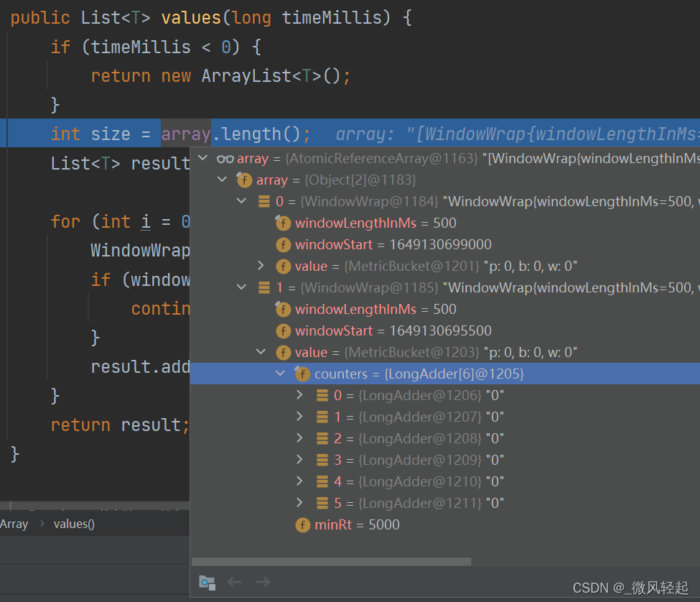This screenshot has height=602, width=700.
Task: Click array element icon for LongAdder@1208
Action: [x=322, y=438]
